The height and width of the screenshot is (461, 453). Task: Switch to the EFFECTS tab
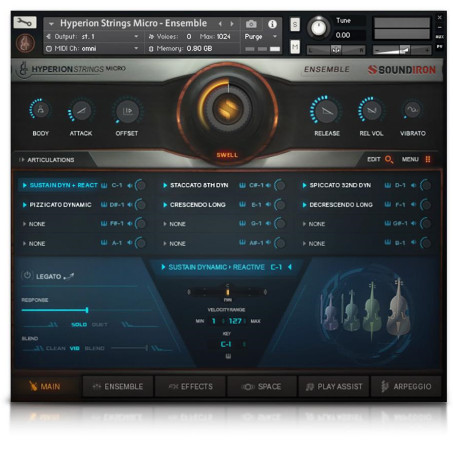(x=190, y=386)
